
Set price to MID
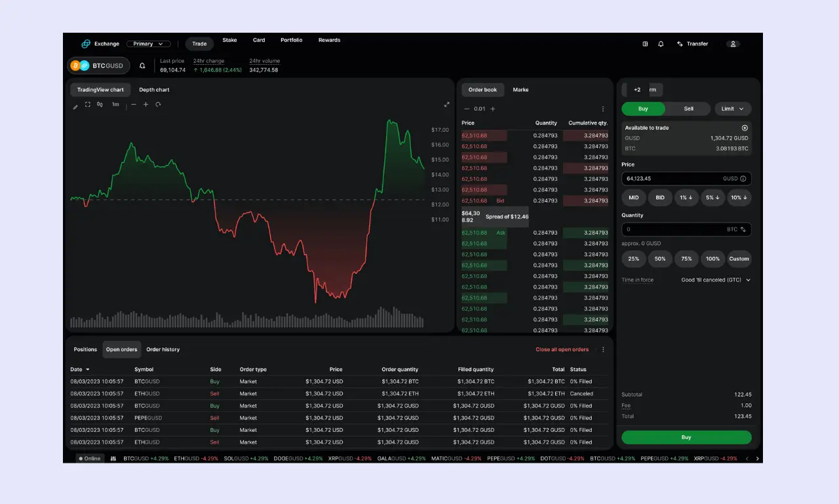coord(634,197)
